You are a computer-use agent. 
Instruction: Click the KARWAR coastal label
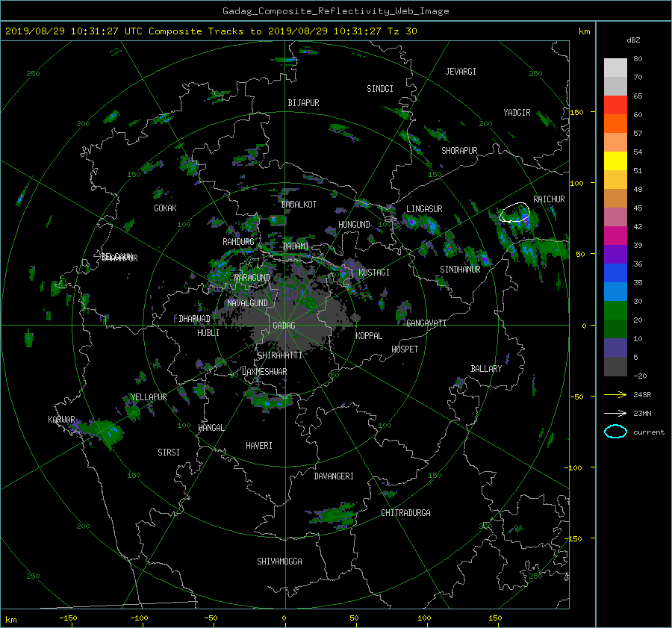61,419
